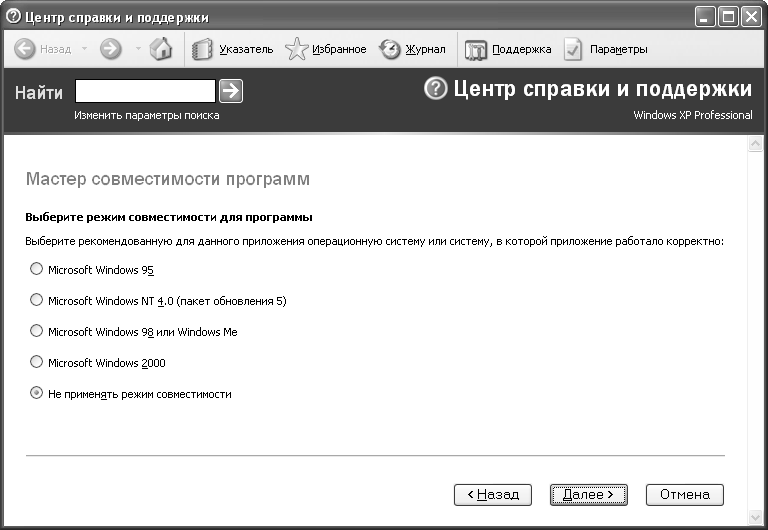Click the Найти search input field
Image resolution: width=768 pixels, height=530 pixels.
pyautogui.click(x=145, y=92)
